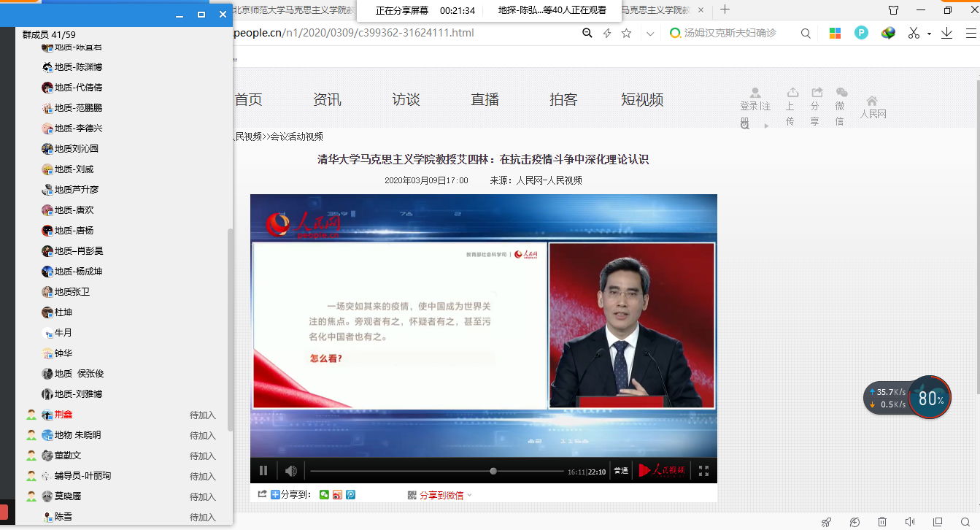Click the scissors screenshot tool icon
The image size is (980, 530).
pos(914,34)
